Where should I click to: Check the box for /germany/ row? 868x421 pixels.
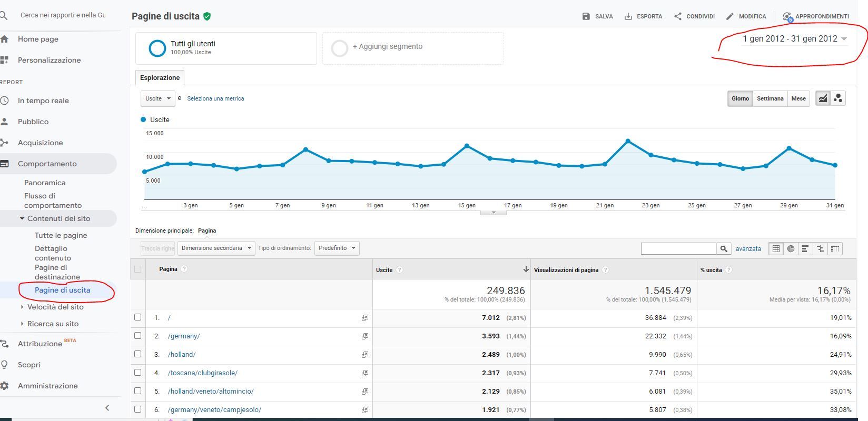pos(138,336)
